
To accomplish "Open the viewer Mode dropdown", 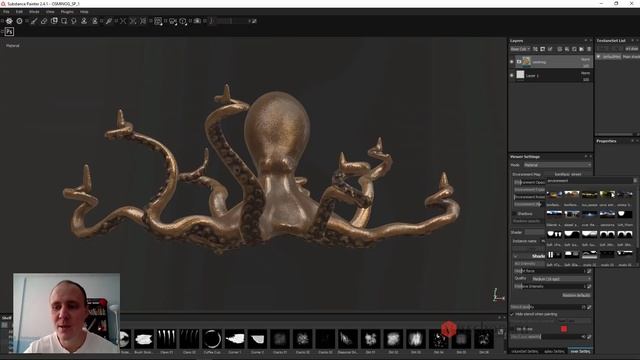I will tap(557, 165).
